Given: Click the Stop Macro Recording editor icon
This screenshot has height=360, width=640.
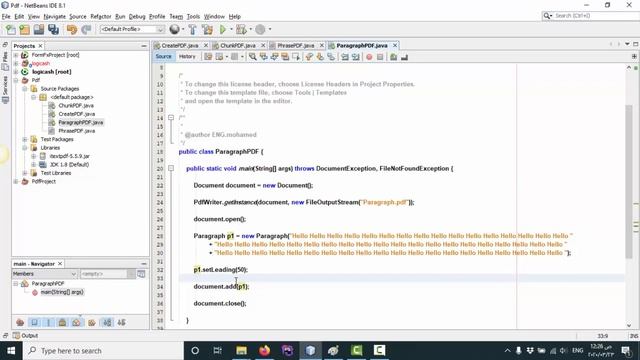Looking at the screenshot, I should [x=380, y=57].
